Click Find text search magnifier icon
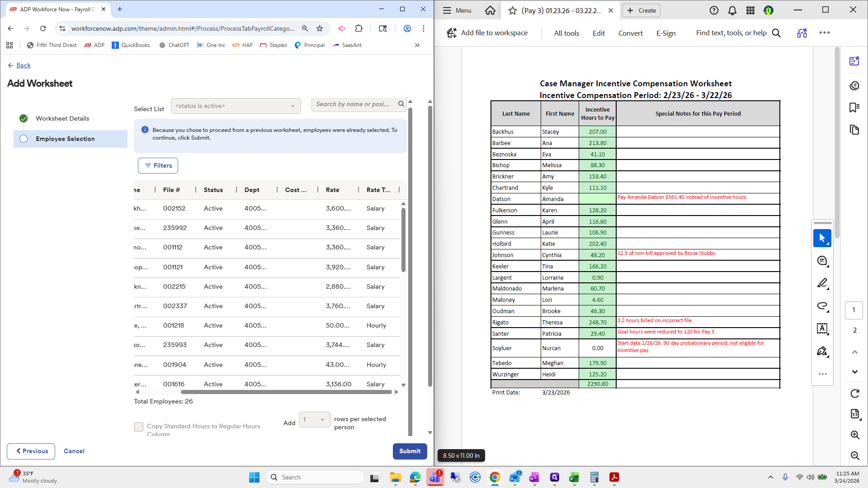 pyautogui.click(x=776, y=33)
